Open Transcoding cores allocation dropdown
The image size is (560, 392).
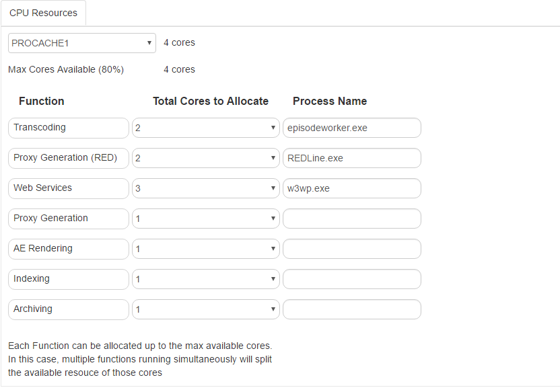tap(206, 128)
